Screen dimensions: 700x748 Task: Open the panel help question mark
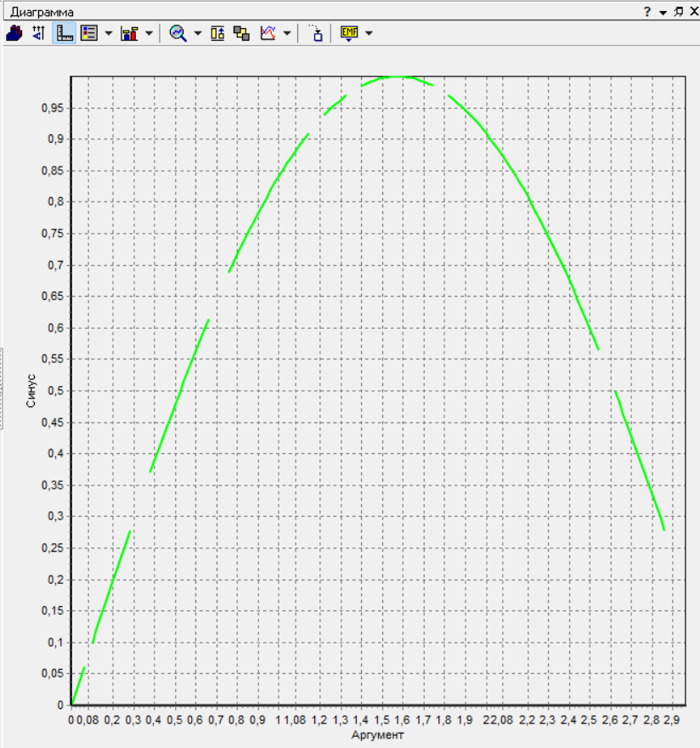pos(647,12)
